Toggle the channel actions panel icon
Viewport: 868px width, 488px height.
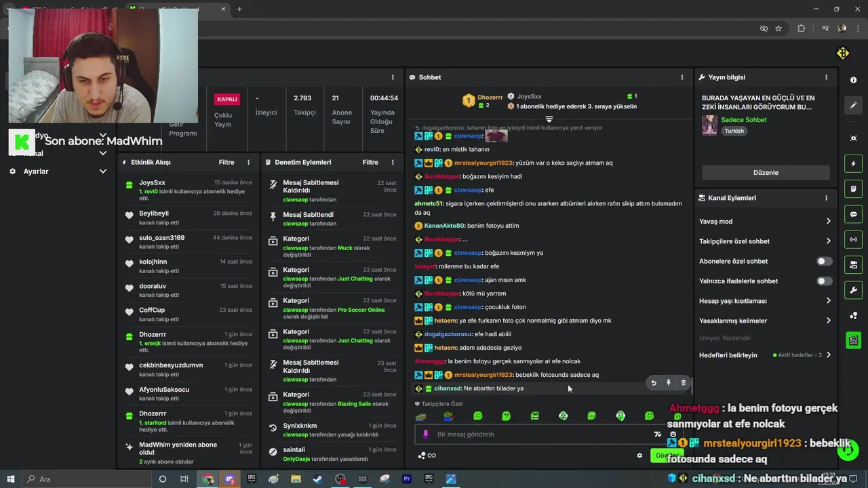pos(853,264)
